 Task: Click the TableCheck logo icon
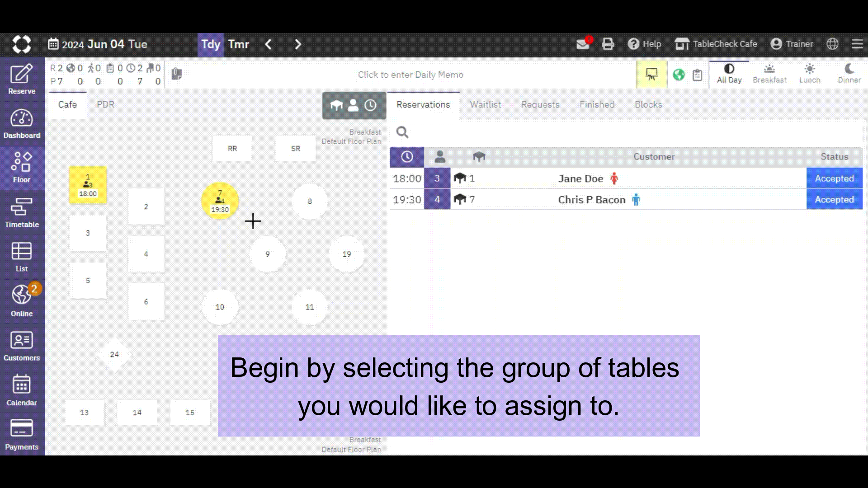click(22, 44)
